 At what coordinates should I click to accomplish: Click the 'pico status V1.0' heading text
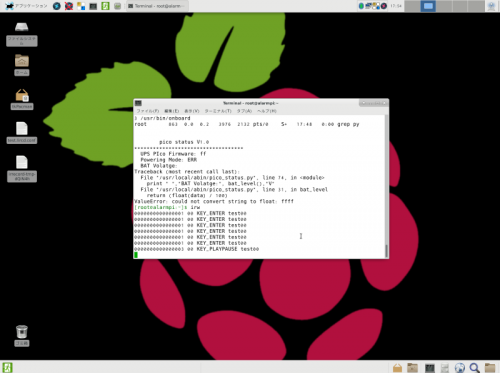point(184,142)
